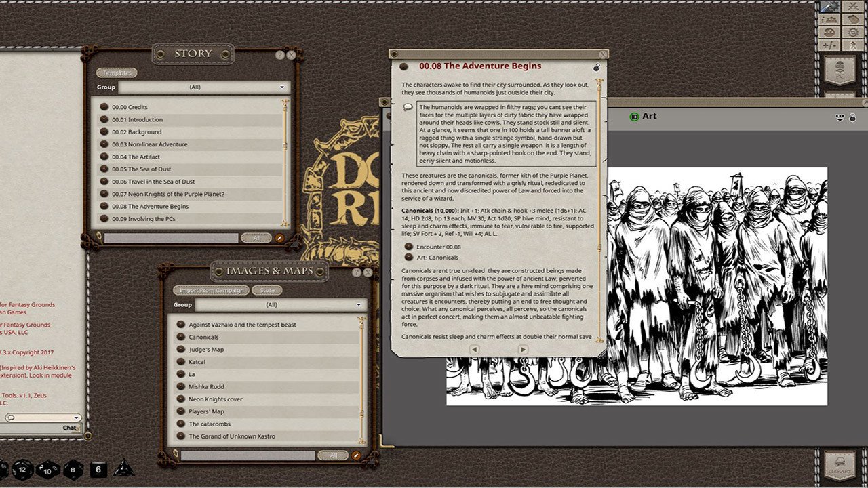This screenshot has height=488, width=868.
Task: Click the green ID token on the Art window
Action: tap(635, 116)
